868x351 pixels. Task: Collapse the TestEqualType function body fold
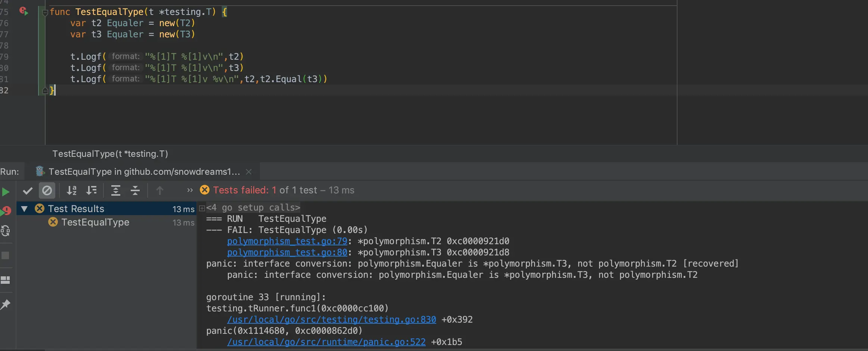45,12
